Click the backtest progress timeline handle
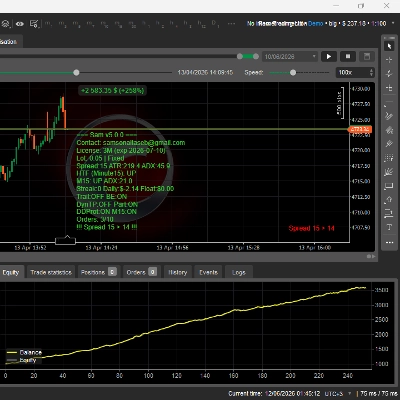Screen dimensions: 400x400 coord(76,72)
